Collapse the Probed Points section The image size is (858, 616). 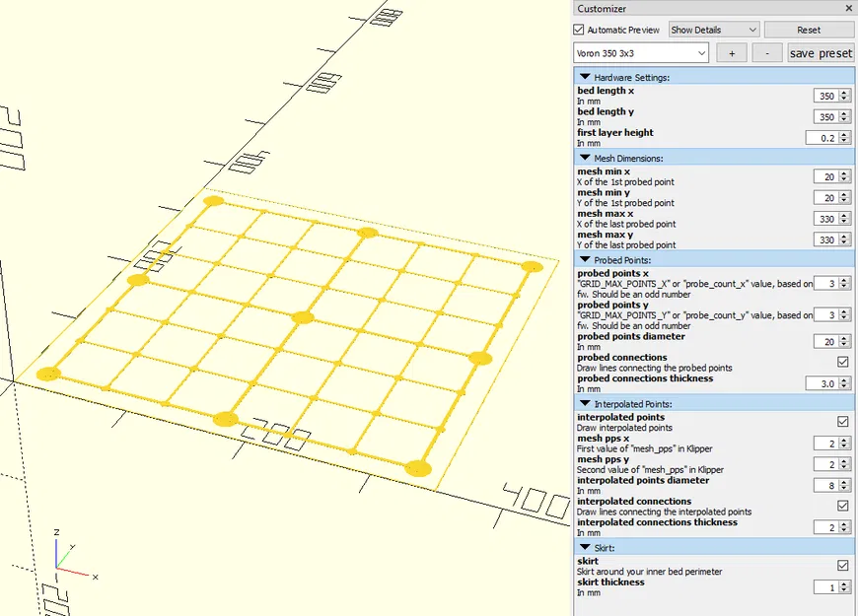(585, 260)
